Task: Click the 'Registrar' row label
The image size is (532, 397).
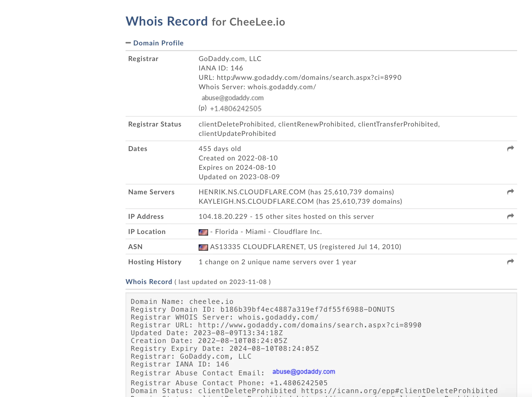Action: point(143,59)
